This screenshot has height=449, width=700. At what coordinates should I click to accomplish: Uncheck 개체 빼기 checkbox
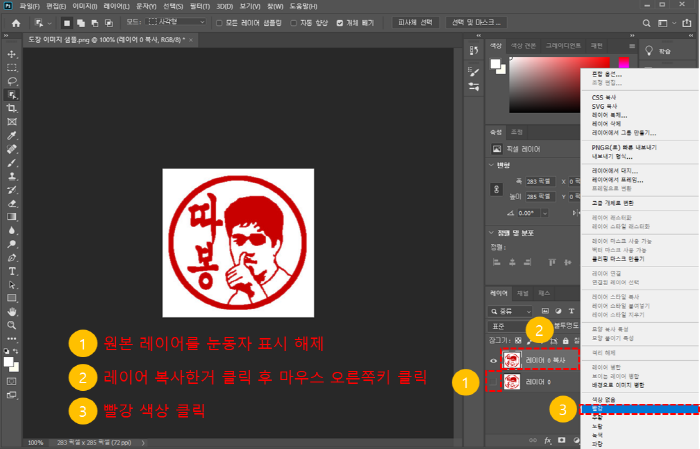(340, 23)
